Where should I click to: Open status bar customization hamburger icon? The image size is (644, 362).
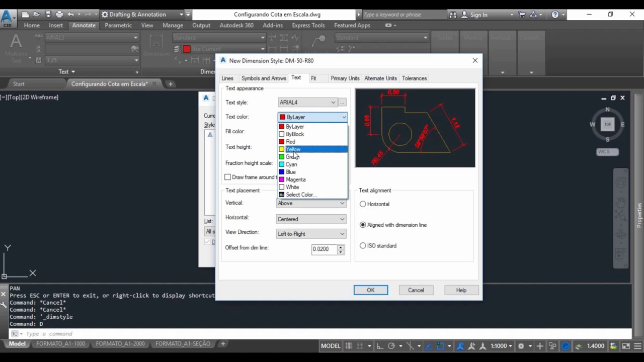click(637, 346)
